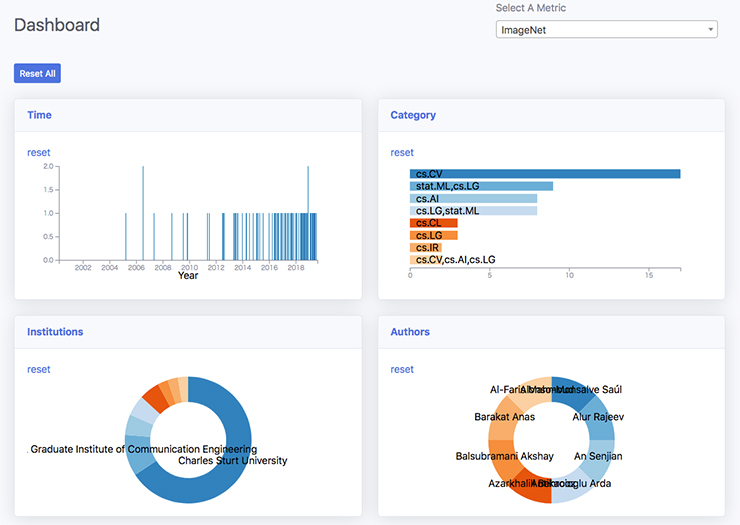
Task: Select the stat.ML,cs.LG category bar
Action: (481, 186)
